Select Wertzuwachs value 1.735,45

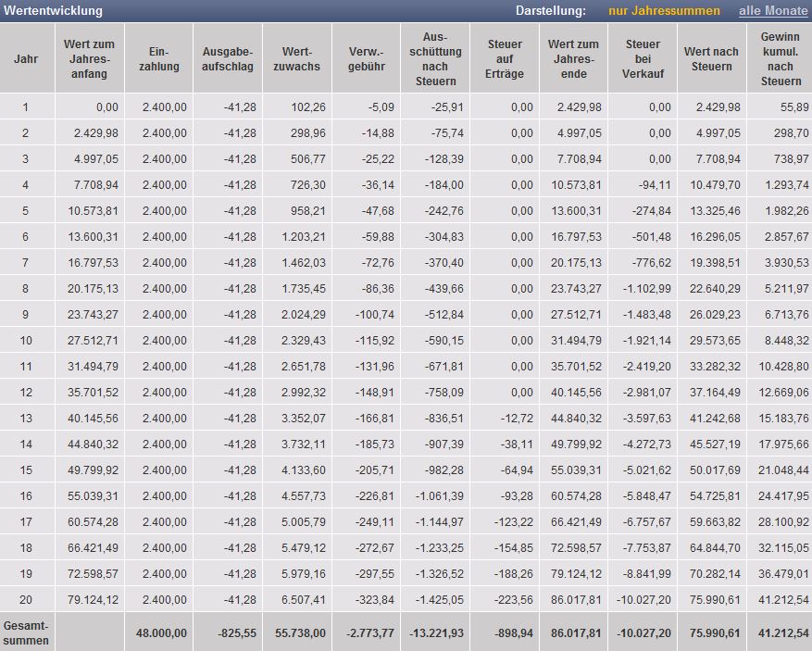(x=304, y=289)
